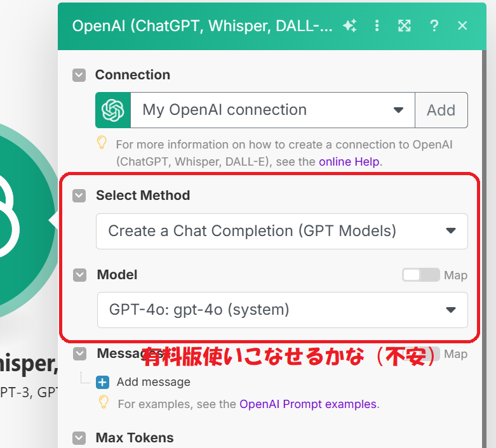Collapse the Select Method section chevron
The width and height of the screenshot is (496, 448).
click(79, 195)
